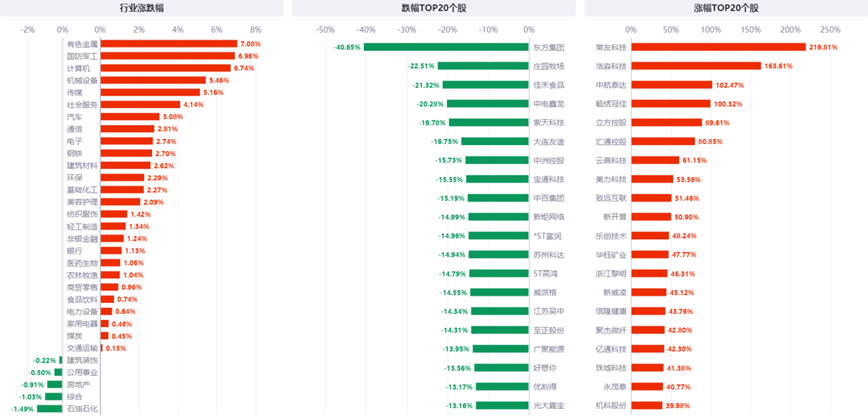Click the 中航泰达 label
868x417 pixels.
(611, 85)
